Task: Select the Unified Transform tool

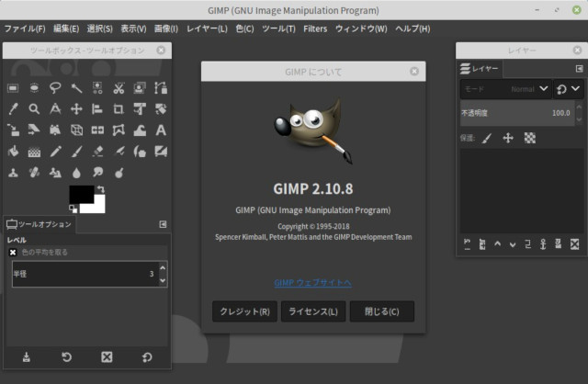Action: [140, 109]
